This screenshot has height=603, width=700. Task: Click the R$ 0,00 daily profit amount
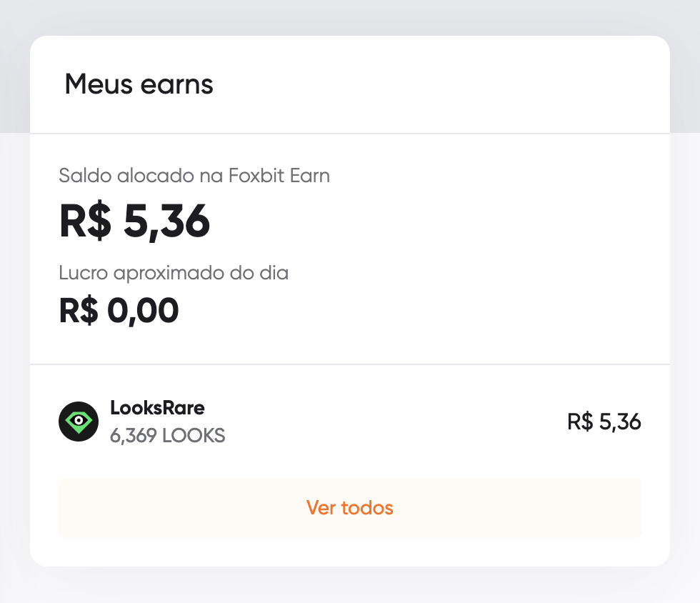point(119,311)
